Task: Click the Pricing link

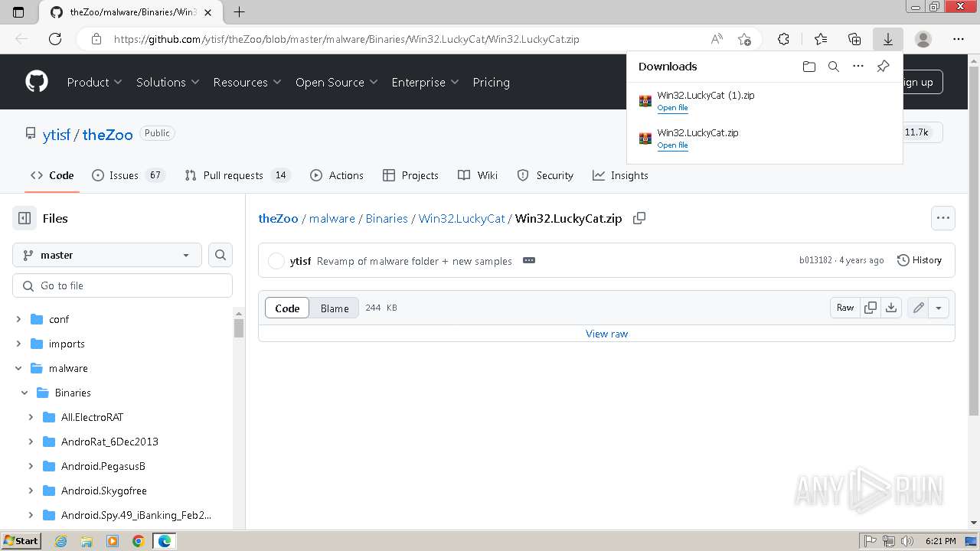Action: (491, 82)
